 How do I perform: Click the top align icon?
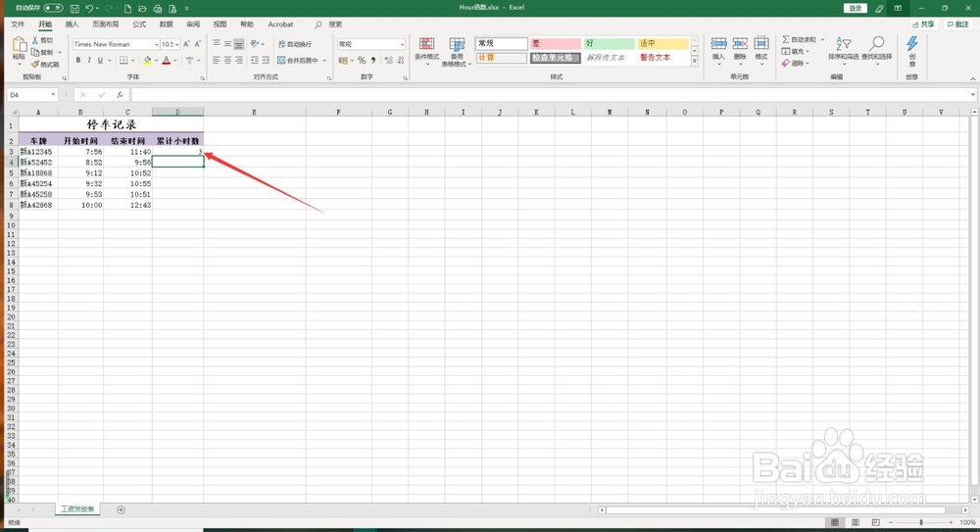coord(217,44)
